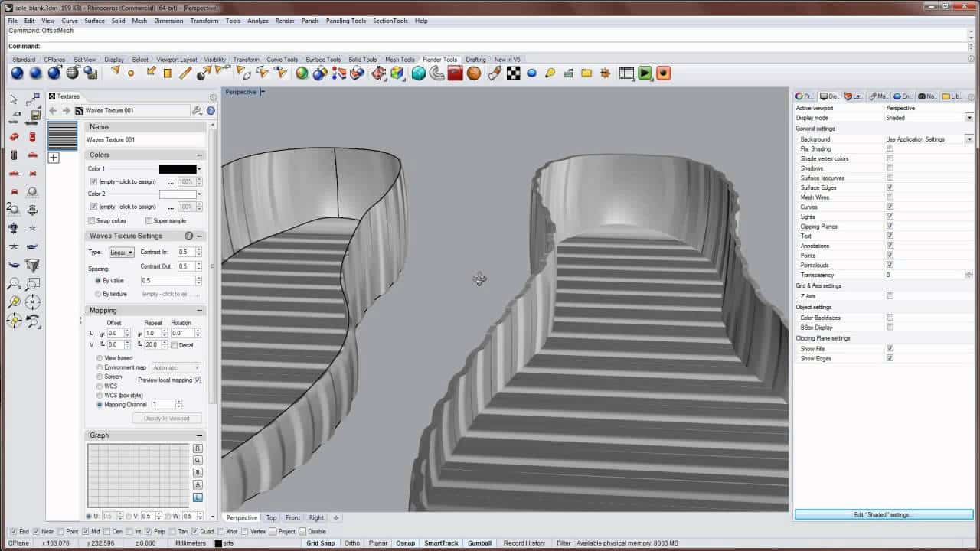Image resolution: width=980 pixels, height=551 pixels.
Task: Click the forward arrow in Textures panel
Action: [66, 110]
